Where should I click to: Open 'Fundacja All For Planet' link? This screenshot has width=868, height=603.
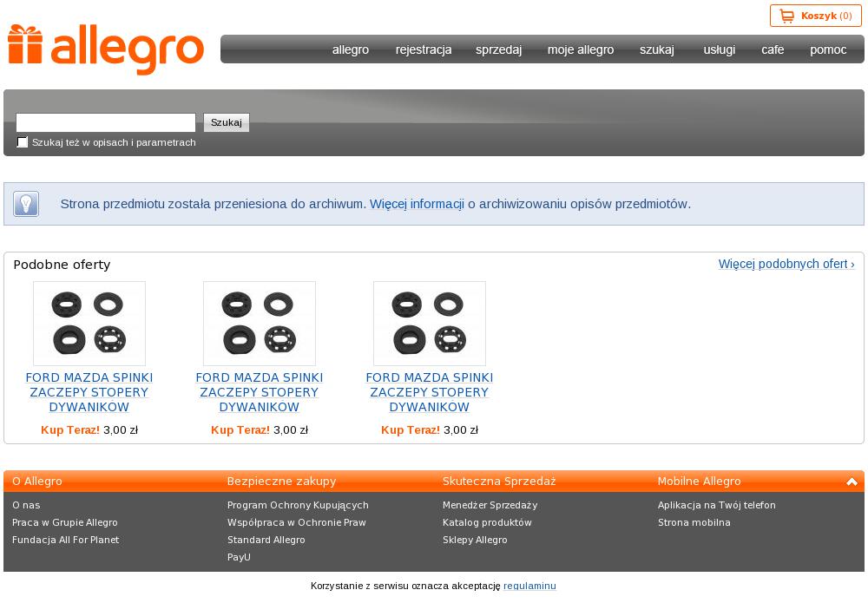(x=65, y=540)
